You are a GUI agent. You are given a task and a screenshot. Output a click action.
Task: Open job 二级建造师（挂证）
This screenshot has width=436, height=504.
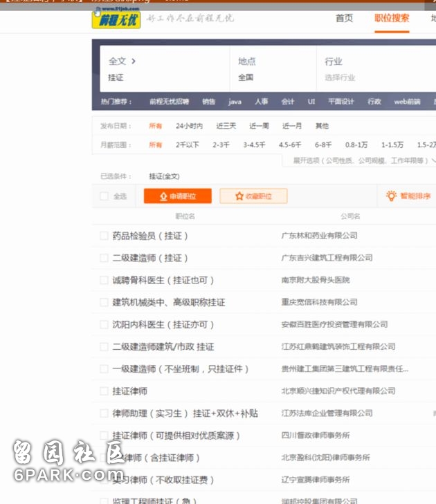pyautogui.click(x=150, y=258)
